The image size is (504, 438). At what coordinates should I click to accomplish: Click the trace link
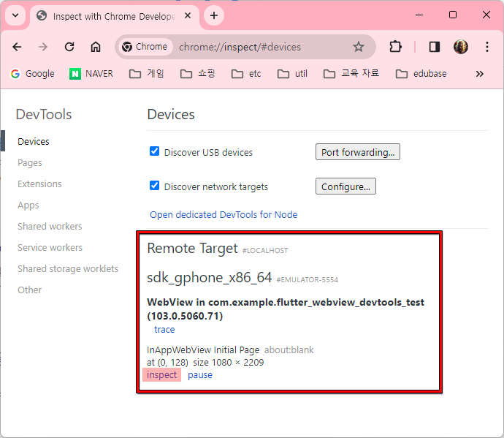click(164, 330)
